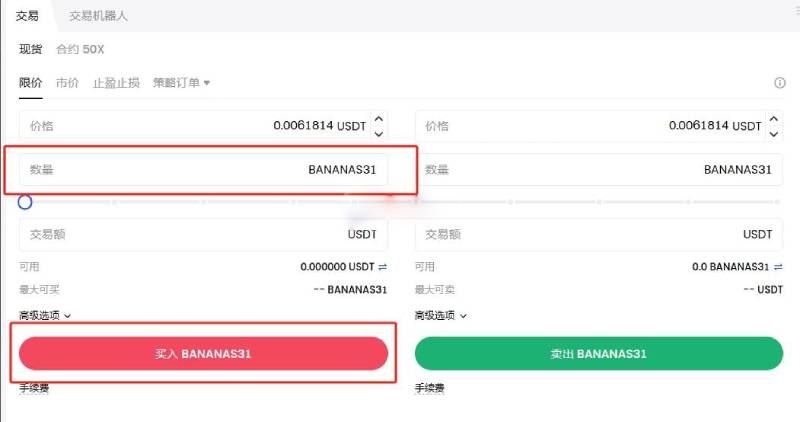This screenshot has height=422, width=800.
Task: Click the buy 数量 input field
Action: click(204, 169)
